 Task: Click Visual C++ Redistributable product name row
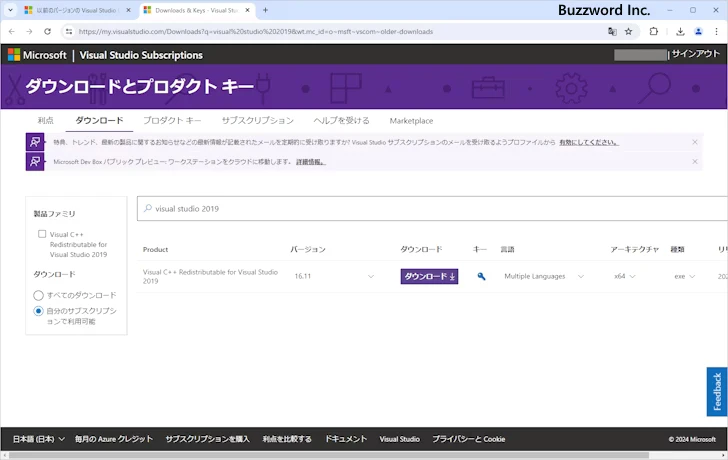click(x=210, y=276)
